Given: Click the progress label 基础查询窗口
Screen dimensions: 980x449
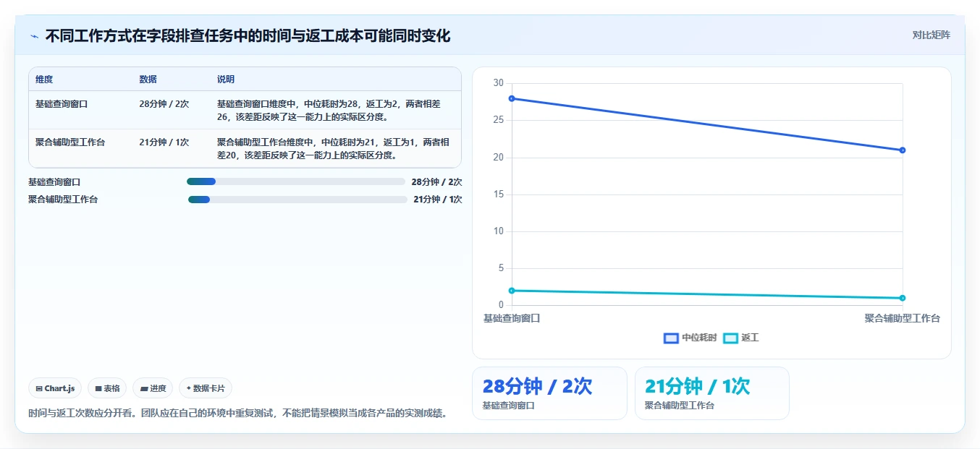Looking at the screenshot, I should (54, 182).
